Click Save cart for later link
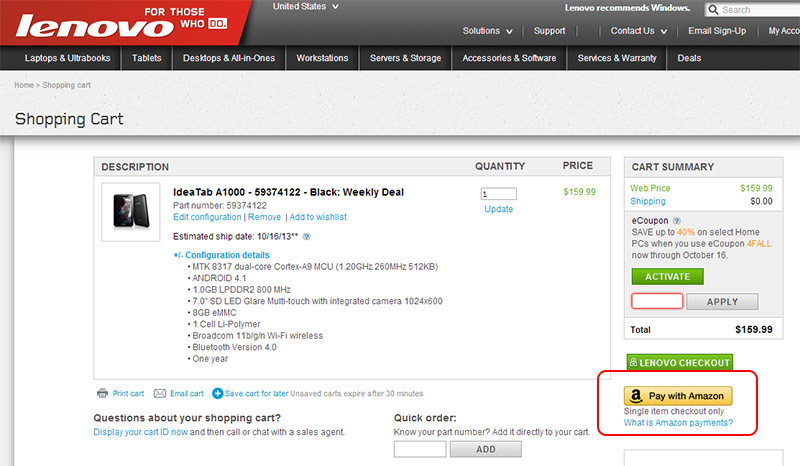Screen dimensions: 800x466 click(256, 394)
